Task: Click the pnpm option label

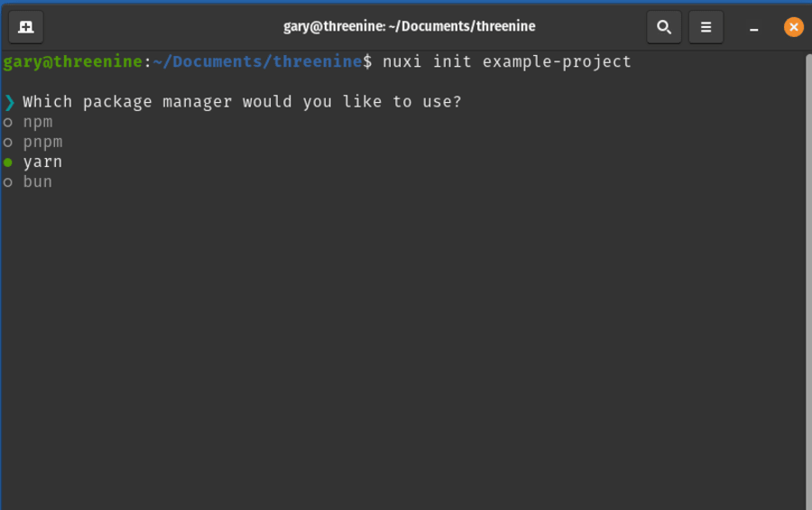Action: 43,143
